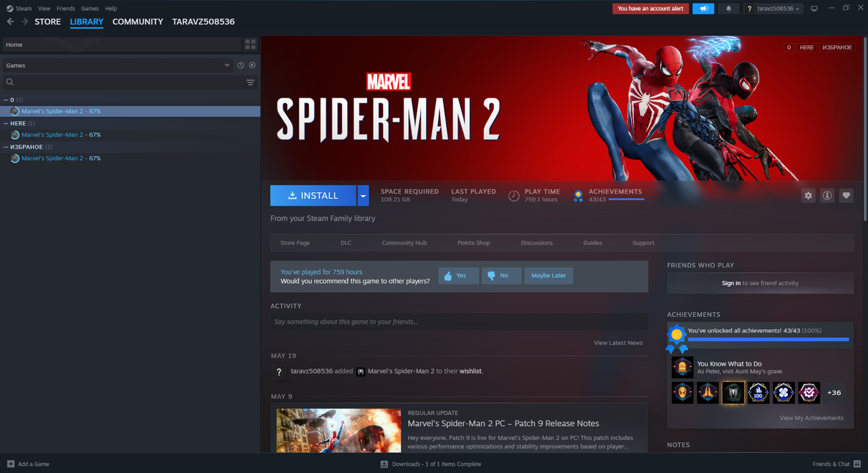Click the thumbs down No button

pyautogui.click(x=501, y=276)
